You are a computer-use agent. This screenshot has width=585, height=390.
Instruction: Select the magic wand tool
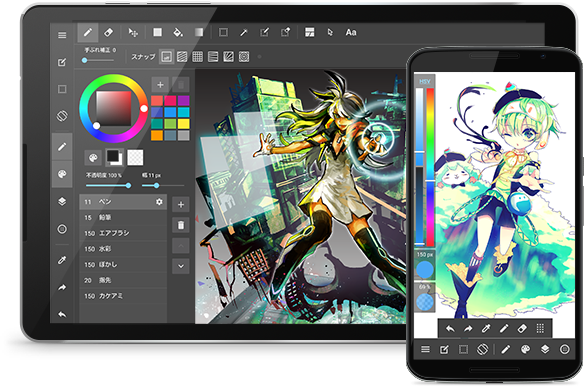(x=244, y=32)
